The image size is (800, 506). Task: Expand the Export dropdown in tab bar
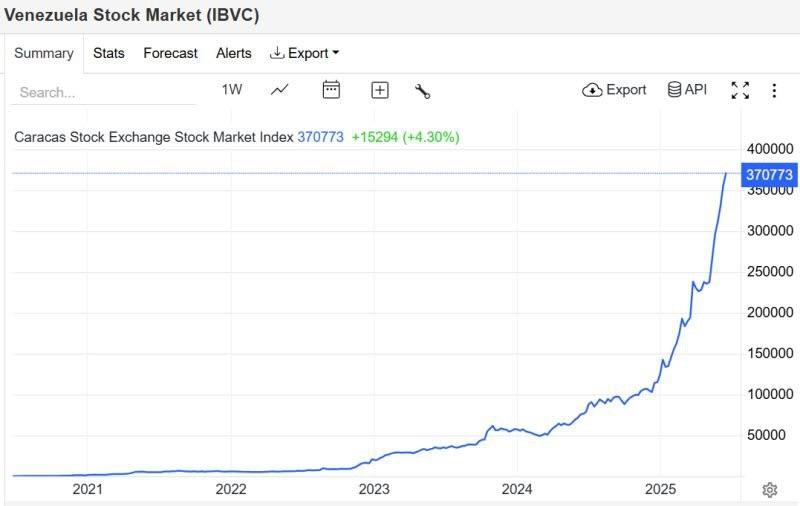pos(305,53)
